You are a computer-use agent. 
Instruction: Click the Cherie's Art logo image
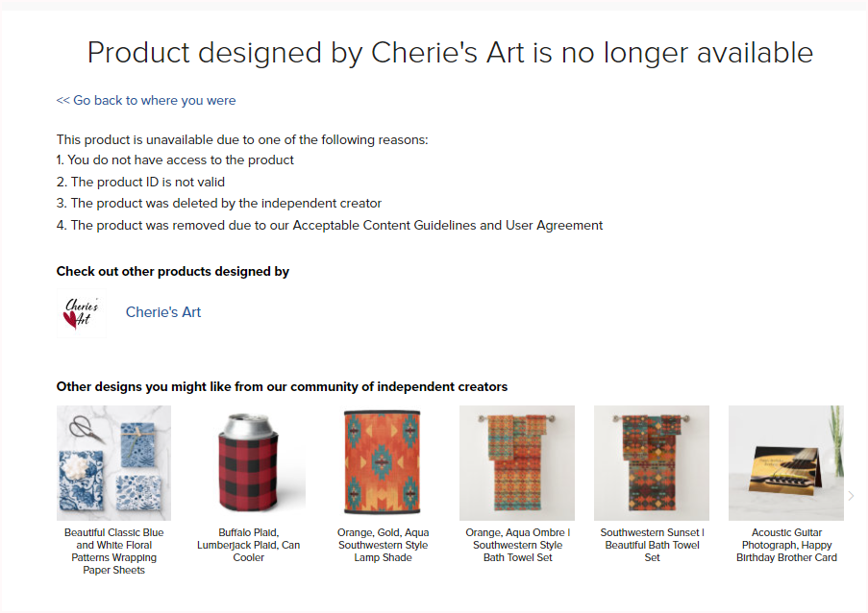pyautogui.click(x=82, y=312)
